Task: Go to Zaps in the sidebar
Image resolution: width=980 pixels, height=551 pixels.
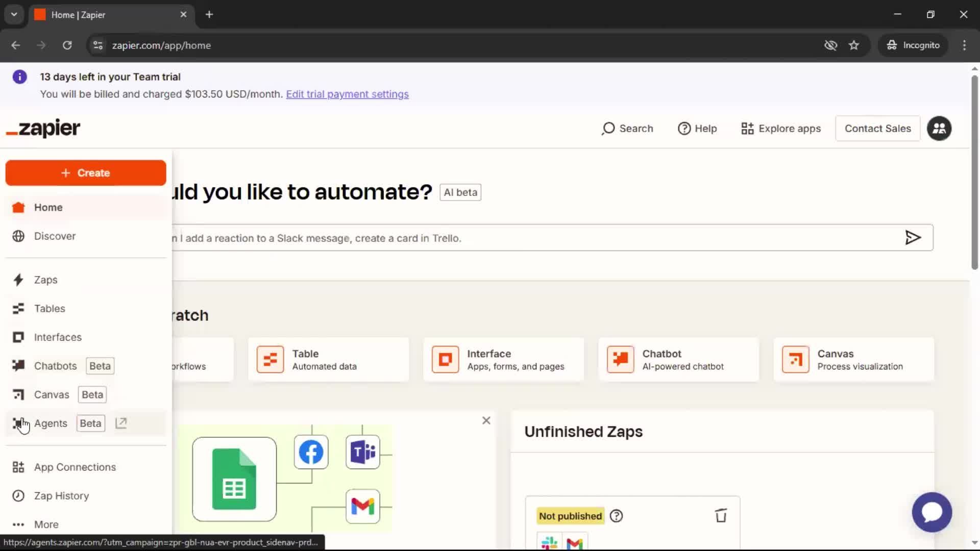Action: [x=86, y=280]
